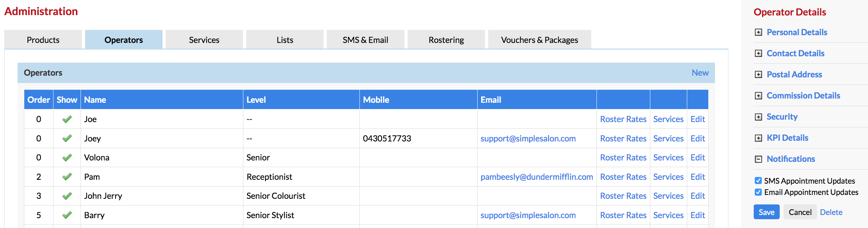
Task: Expand KPI Details with the plus icon
Action: [x=759, y=138]
